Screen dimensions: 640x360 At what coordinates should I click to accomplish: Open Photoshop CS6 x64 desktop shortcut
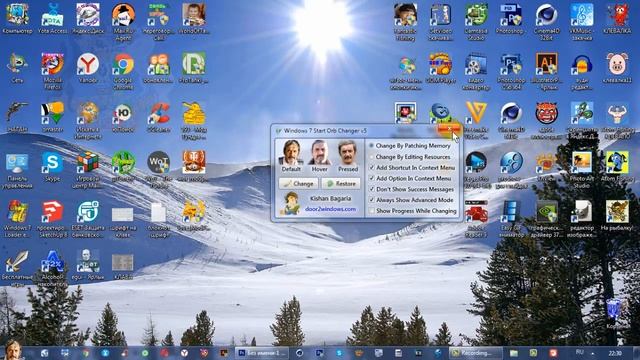tap(511, 71)
